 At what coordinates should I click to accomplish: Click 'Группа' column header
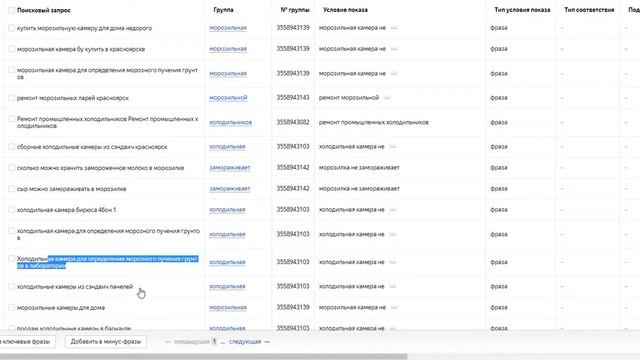point(223,10)
